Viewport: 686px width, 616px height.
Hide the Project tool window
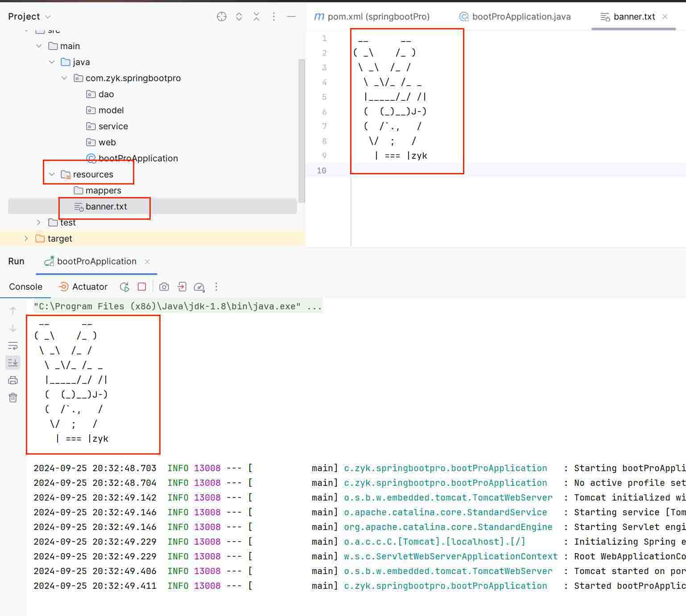click(291, 16)
